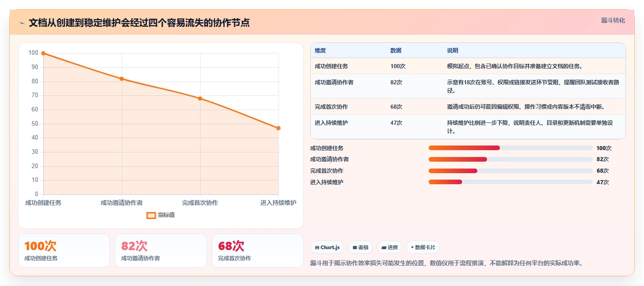Open the 100次 成功创建任务 data card

tap(64, 251)
